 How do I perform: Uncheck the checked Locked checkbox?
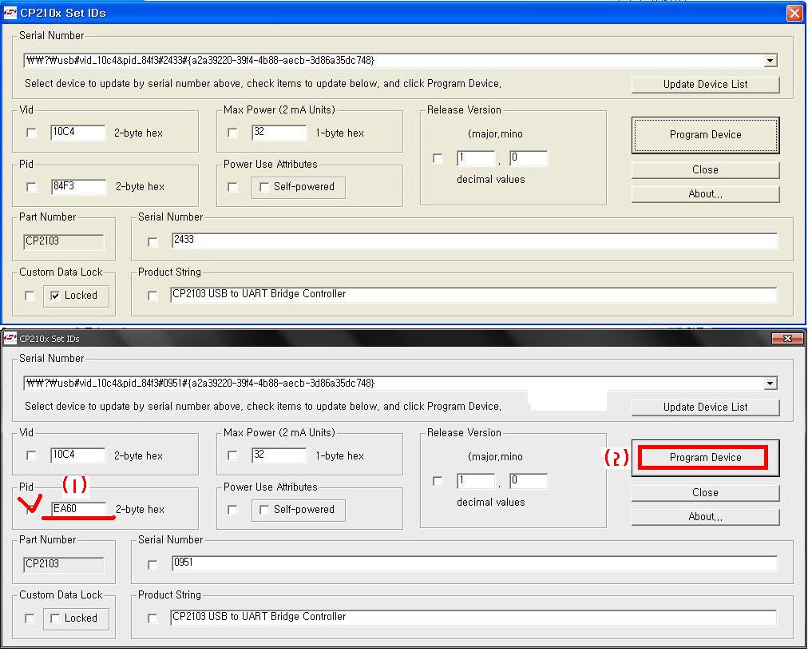[54, 296]
